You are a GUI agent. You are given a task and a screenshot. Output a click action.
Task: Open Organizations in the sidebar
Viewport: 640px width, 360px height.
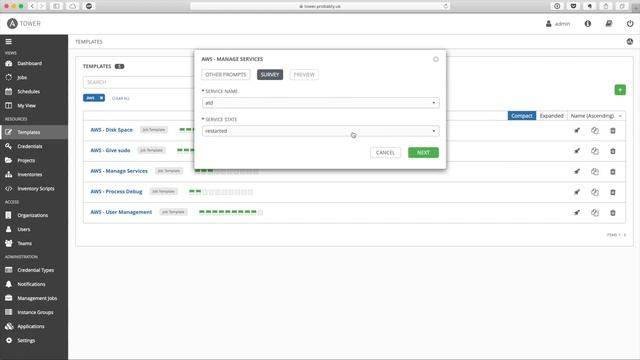click(x=34, y=215)
